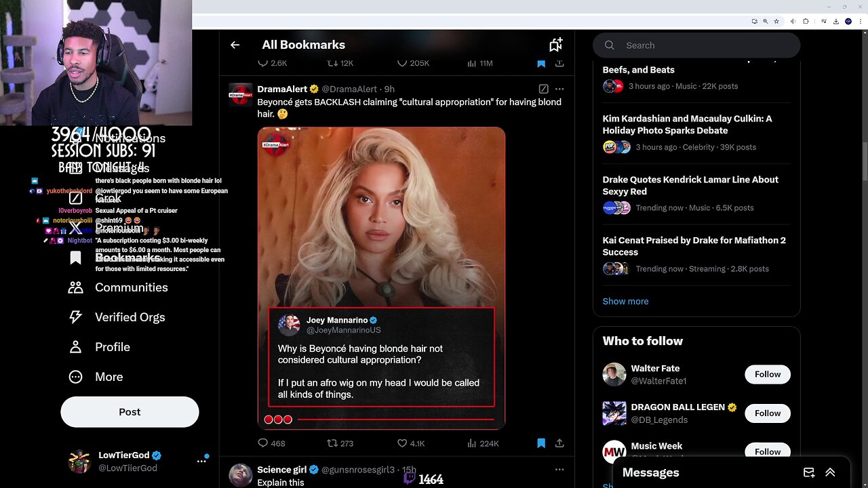Open Chrome profile avatar
The width and height of the screenshot is (868, 488).
coord(848,22)
